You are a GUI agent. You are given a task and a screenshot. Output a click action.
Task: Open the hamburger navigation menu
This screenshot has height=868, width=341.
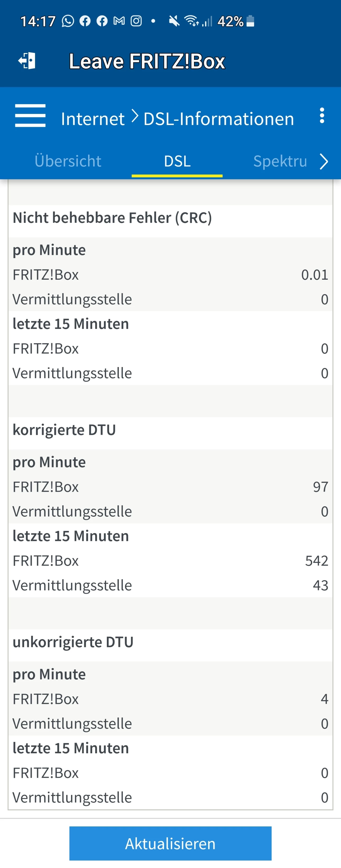[x=30, y=116]
